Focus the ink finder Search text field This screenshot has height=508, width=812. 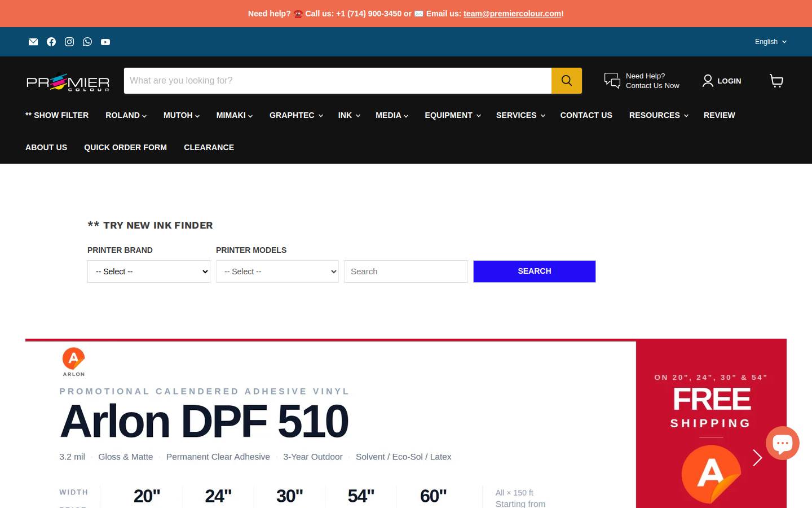pos(406,271)
